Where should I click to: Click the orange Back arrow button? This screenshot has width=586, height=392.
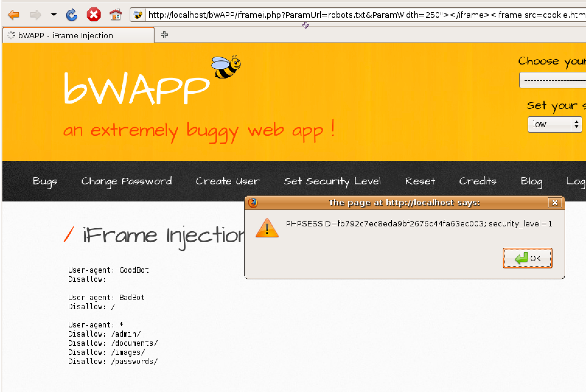(14, 15)
